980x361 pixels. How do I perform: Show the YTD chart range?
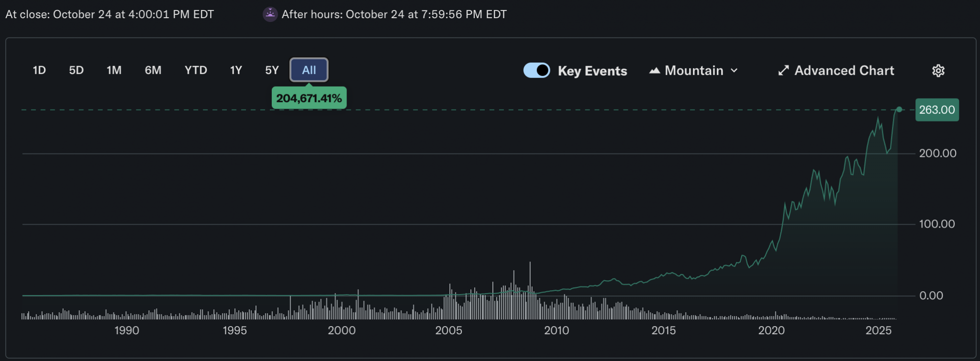(x=196, y=70)
